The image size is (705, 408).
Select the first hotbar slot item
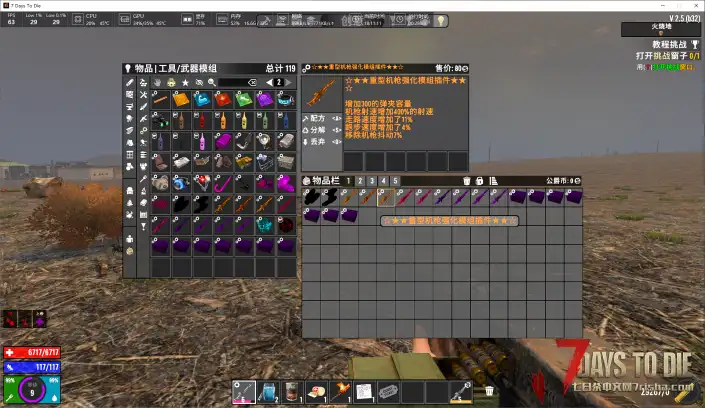(244, 390)
